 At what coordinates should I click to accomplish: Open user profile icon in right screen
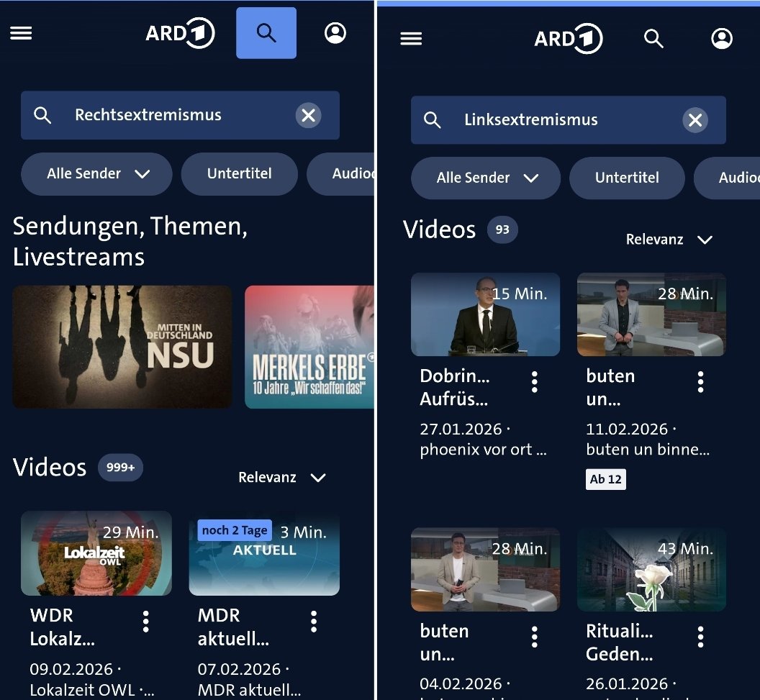coord(721,38)
